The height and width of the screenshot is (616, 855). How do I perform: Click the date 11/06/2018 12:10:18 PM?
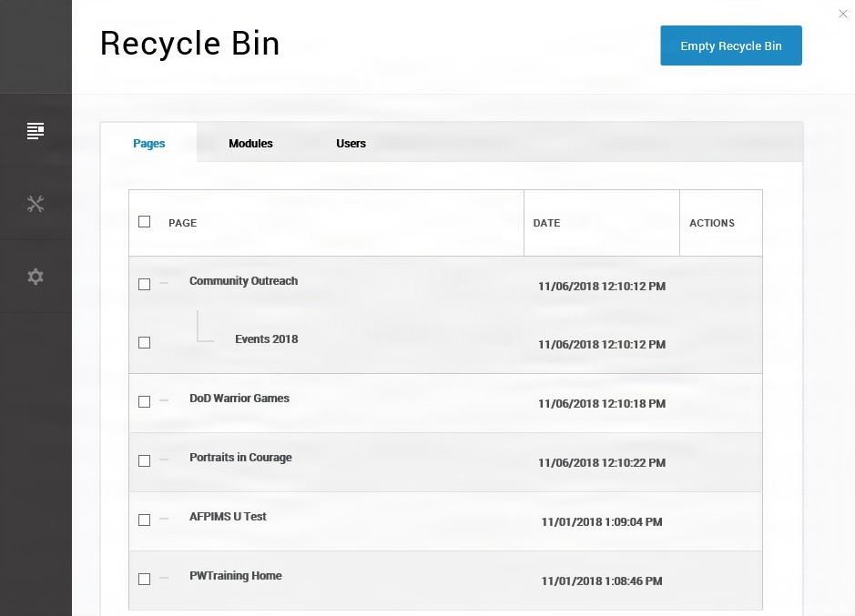click(x=602, y=404)
